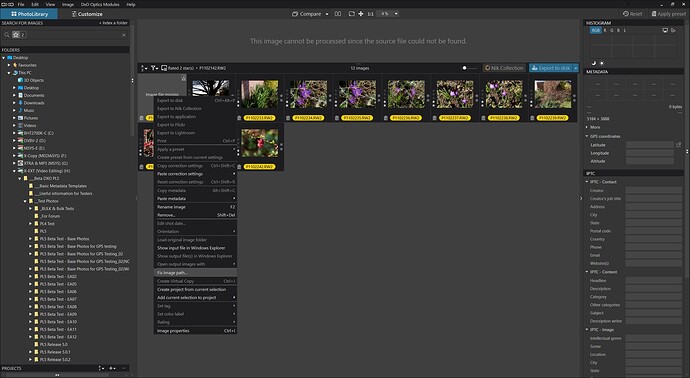Collapse the GPS coordinates section

tap(587, 136)
